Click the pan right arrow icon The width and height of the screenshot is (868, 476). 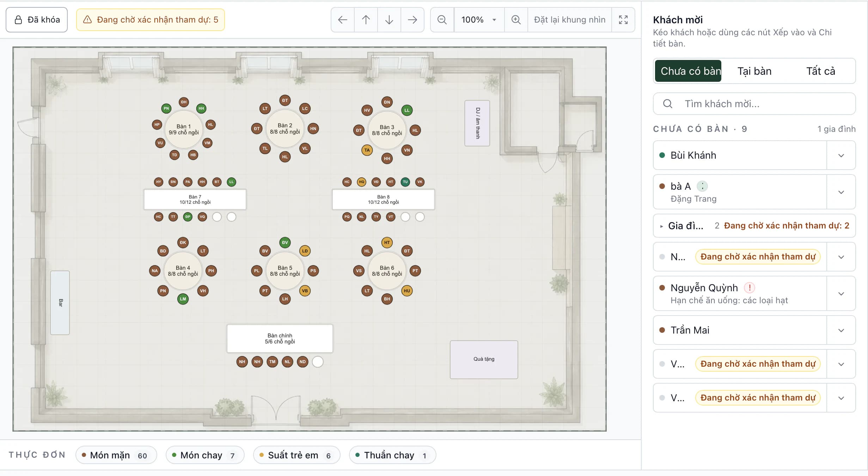click(412, 20)
